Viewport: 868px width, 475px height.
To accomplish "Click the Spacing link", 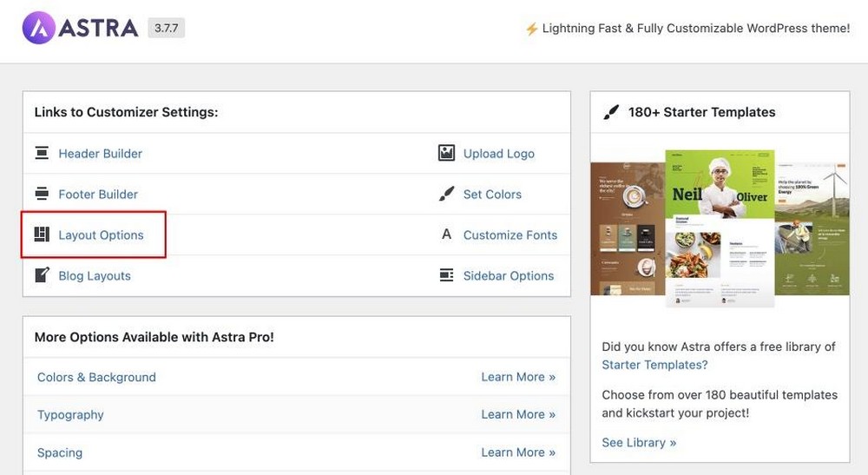I will tap(60, 452).
